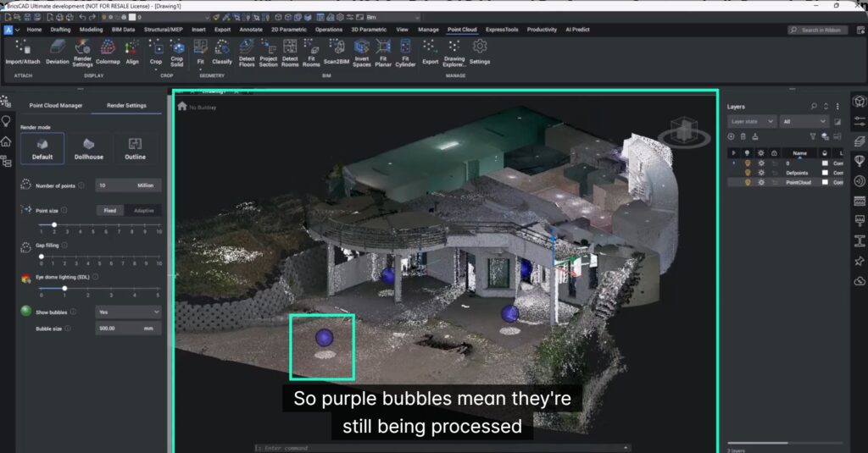This screenshot has width=868, height=453.
Task: Open the All layer filter dropdown
Action: pyautogui.click(x=804, y=121)
